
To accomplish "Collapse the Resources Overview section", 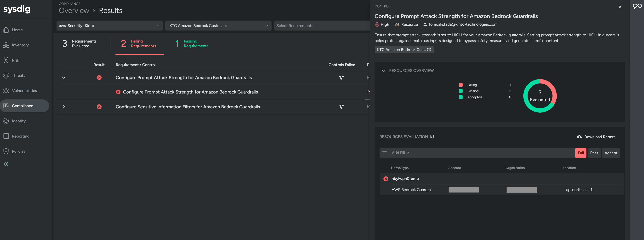I will click(x=383, y=71).
